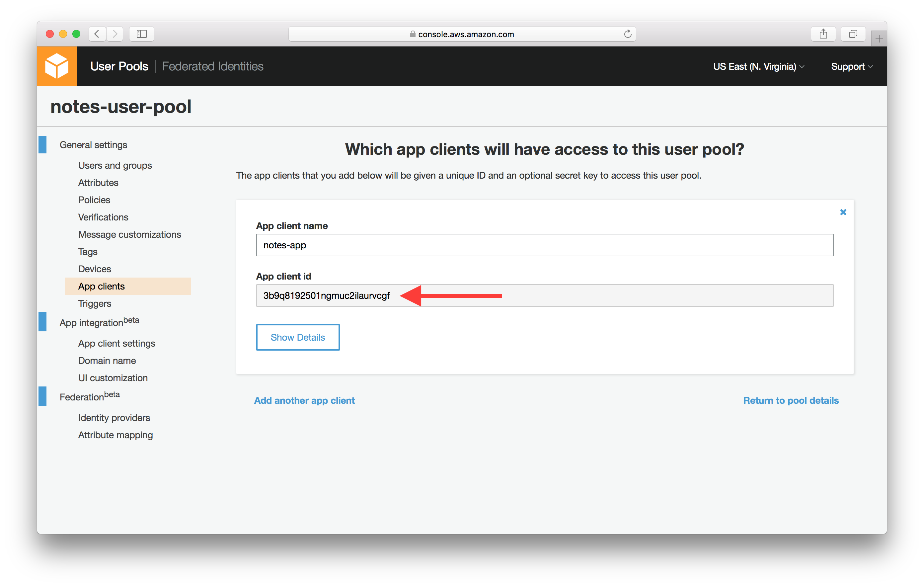This screenshot has width=924, height=587.
Task: Open the Safari share icon
Action: (823, 34)
